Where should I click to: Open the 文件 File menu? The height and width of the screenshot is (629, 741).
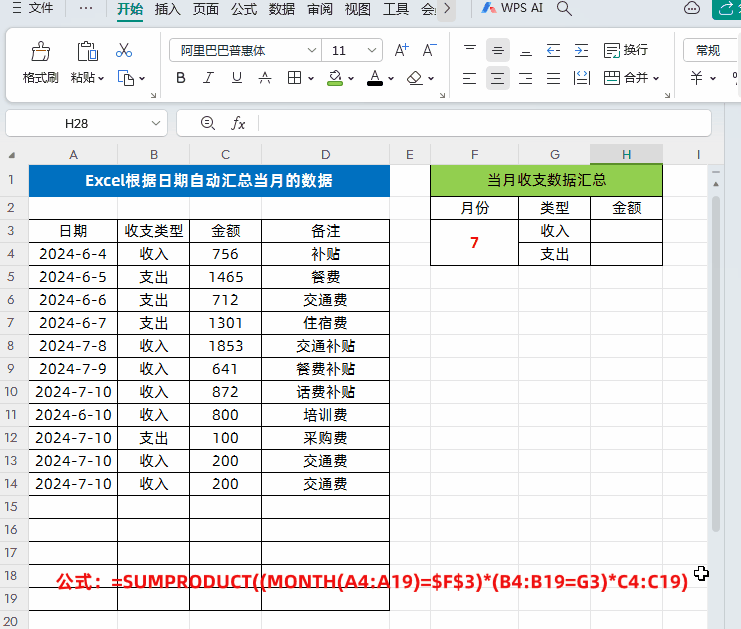click(33, 8)
